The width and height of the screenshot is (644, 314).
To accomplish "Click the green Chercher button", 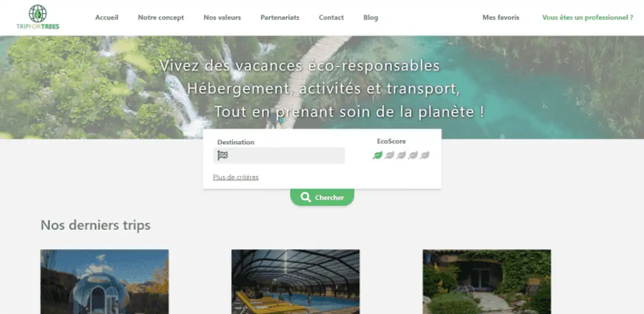I will tap(322, 197).
